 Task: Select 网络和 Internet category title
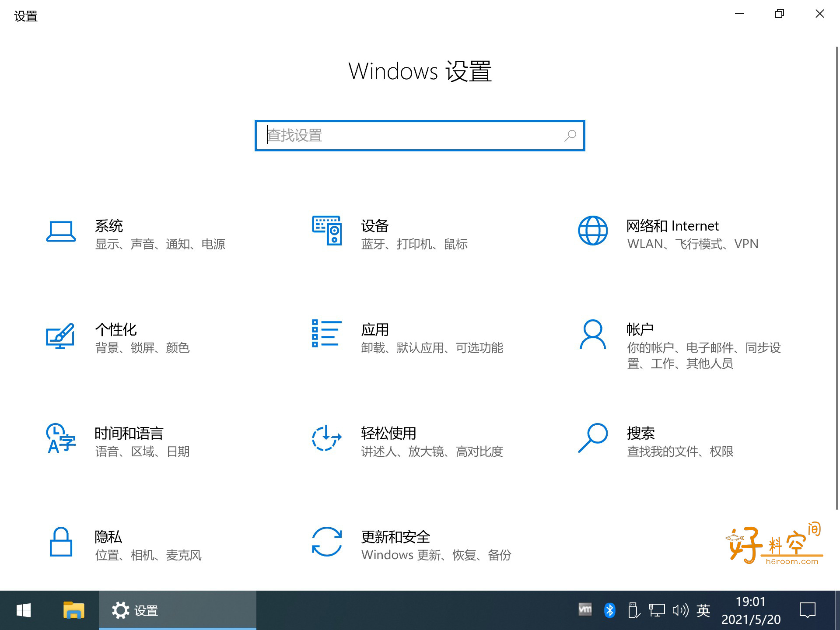click(x=672, y=226)
